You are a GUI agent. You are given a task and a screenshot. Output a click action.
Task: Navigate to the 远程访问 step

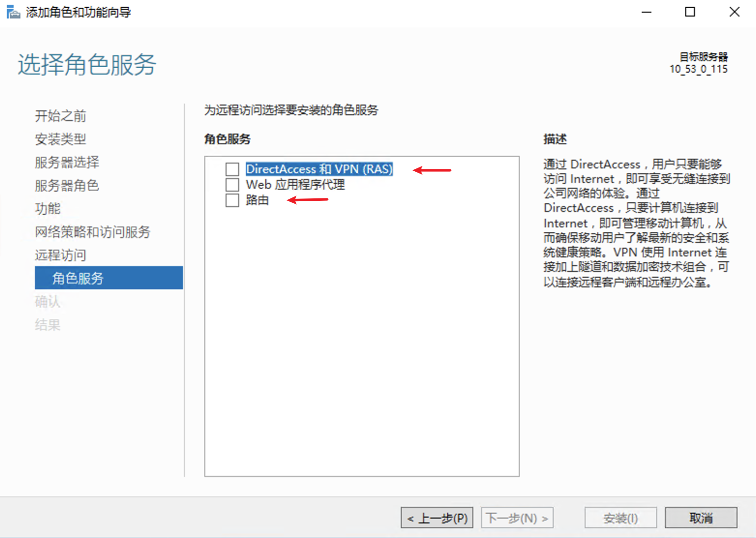point(60,255)
